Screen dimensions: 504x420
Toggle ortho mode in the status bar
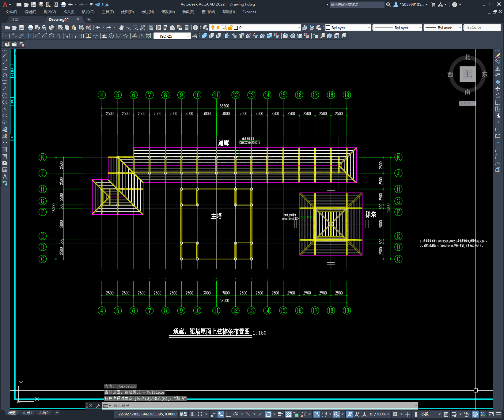tap(228, 414)
